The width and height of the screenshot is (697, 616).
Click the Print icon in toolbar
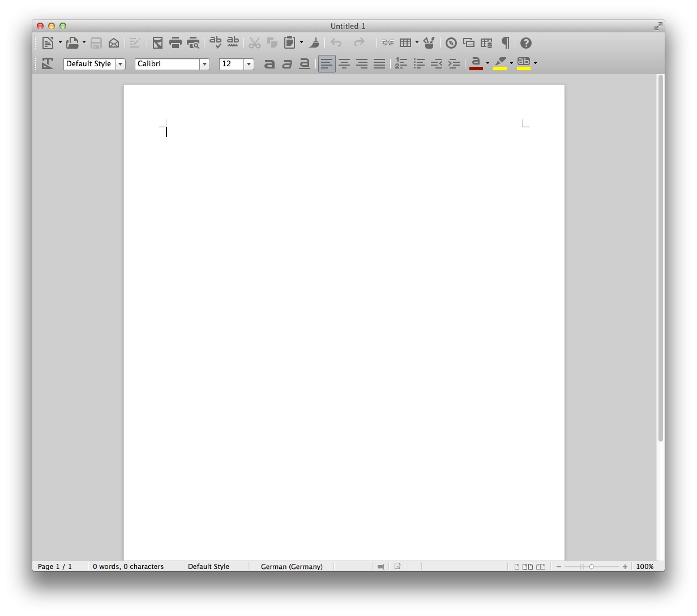click(176, 43)
